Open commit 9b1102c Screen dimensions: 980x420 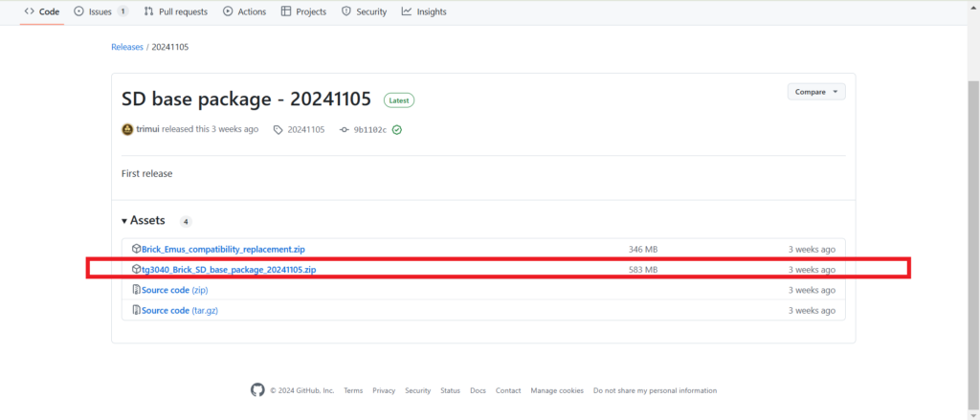(x=370, y=130)
